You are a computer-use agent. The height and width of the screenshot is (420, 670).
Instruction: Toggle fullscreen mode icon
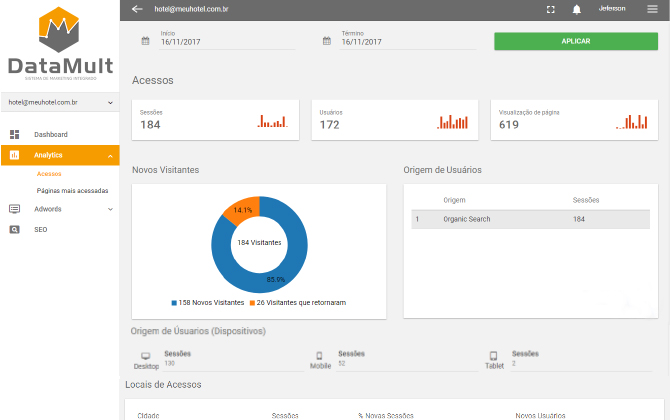551,9
